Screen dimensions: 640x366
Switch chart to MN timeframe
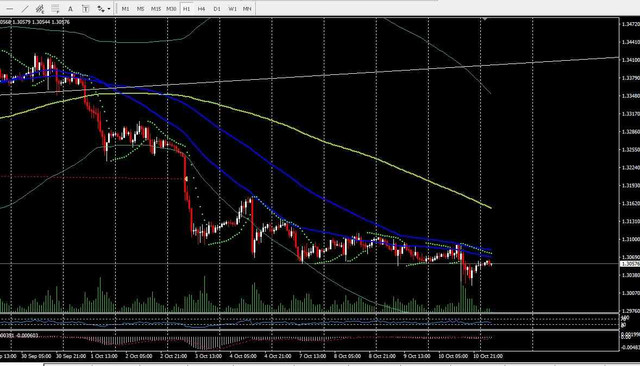coord(247,9)
